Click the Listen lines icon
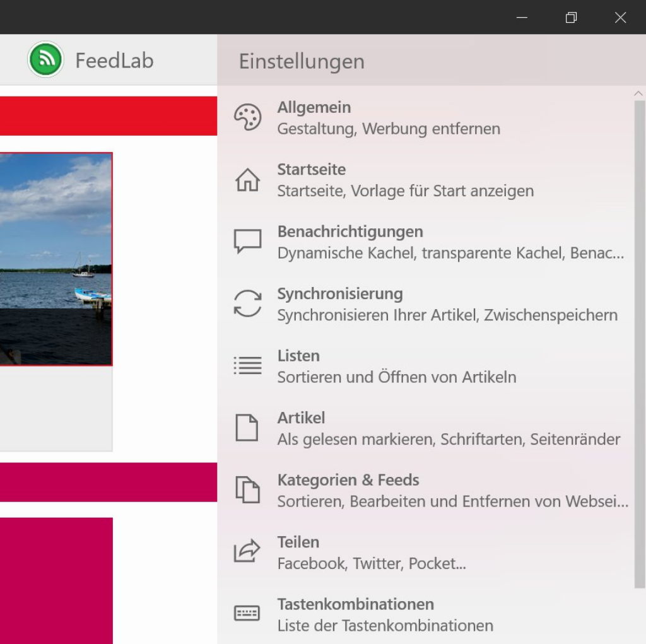 [x=247, y=365]
